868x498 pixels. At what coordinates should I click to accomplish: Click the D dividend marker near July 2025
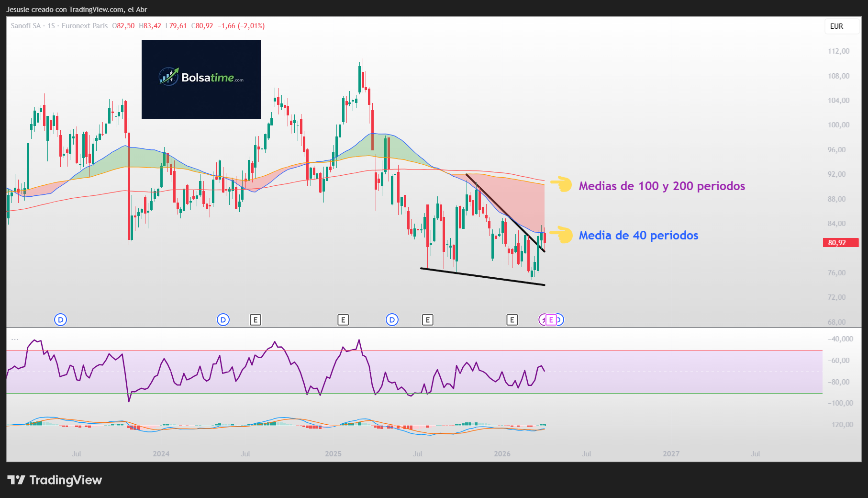(392, 319)
